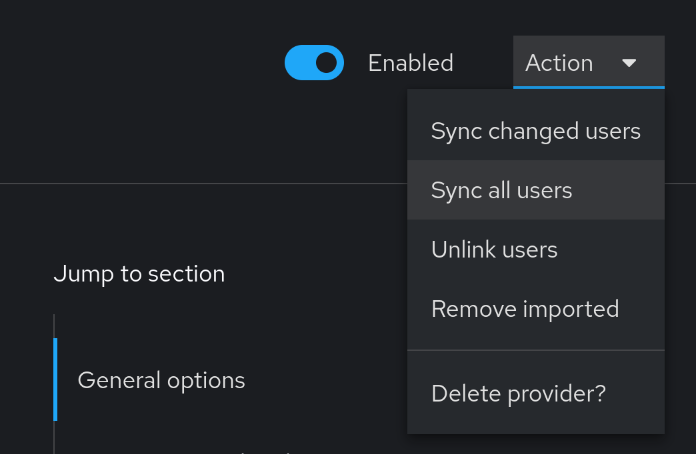Click the separator line above Delete provider
Viewport: 696px width, 454px height.
(535, 350)
